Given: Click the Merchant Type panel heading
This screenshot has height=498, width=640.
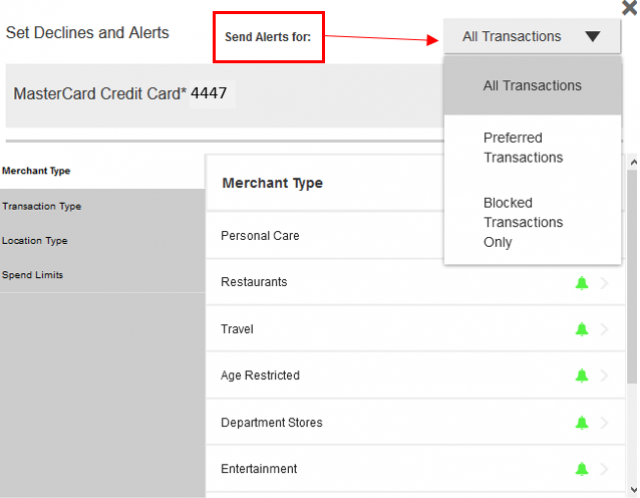Looking at the screenshot, I should 272,183.
